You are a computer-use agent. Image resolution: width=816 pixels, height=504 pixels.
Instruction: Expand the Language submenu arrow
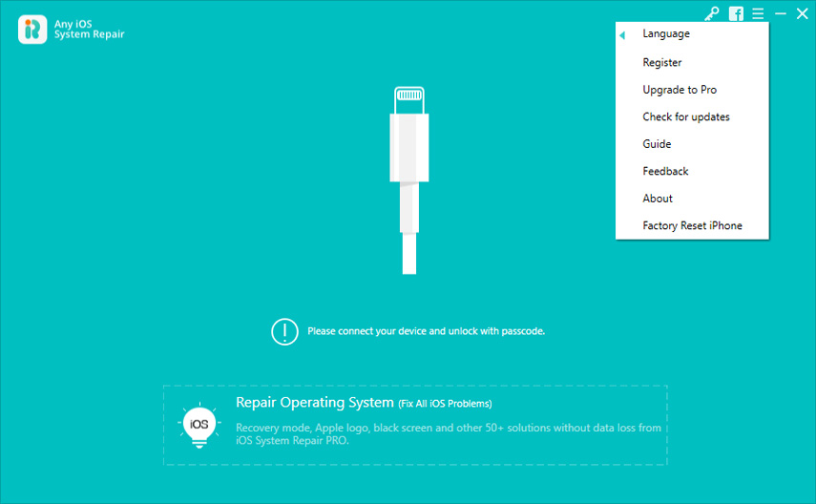[x=622, y=35]
